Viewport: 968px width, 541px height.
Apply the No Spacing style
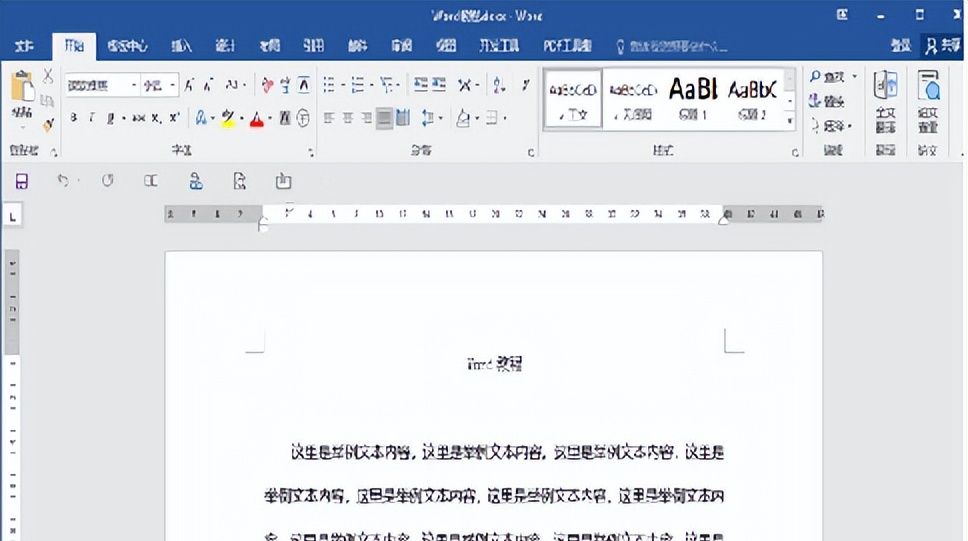tap(633, 99)
